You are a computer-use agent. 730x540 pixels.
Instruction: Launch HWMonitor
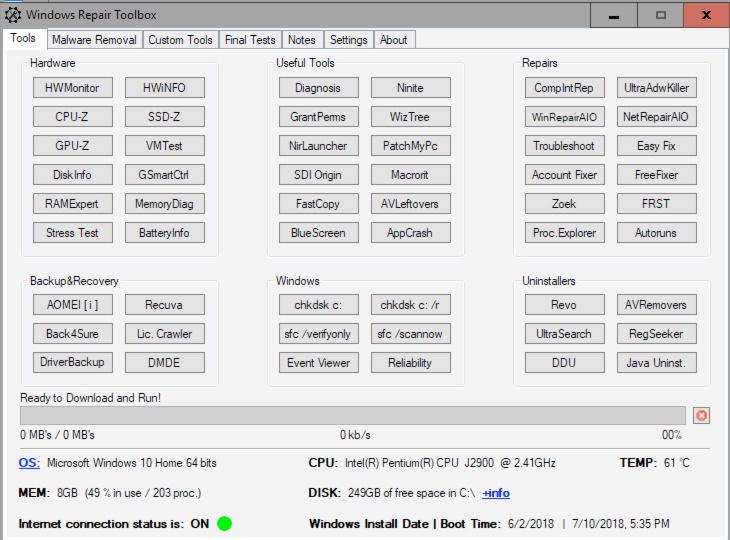click(73, 88)
